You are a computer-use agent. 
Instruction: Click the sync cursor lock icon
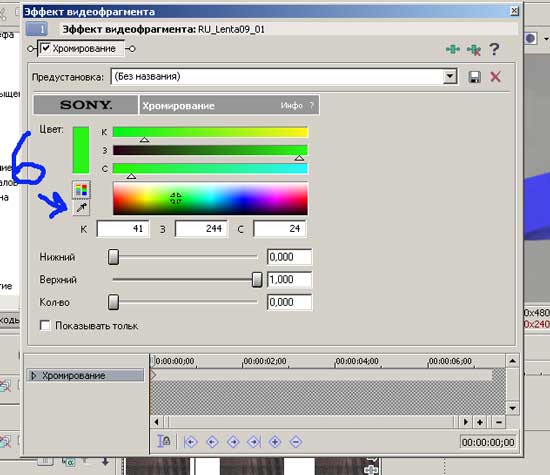point(163,441)
